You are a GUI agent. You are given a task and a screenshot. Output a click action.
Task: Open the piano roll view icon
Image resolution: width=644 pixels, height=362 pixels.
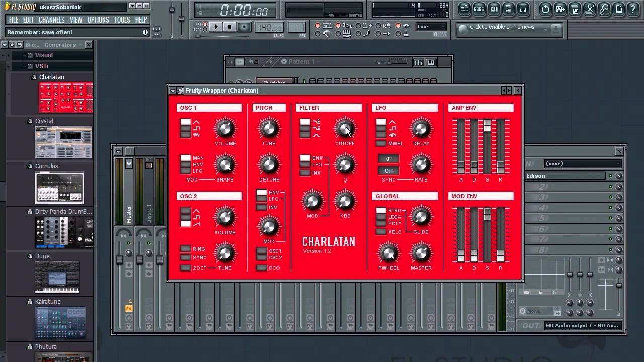494,9
